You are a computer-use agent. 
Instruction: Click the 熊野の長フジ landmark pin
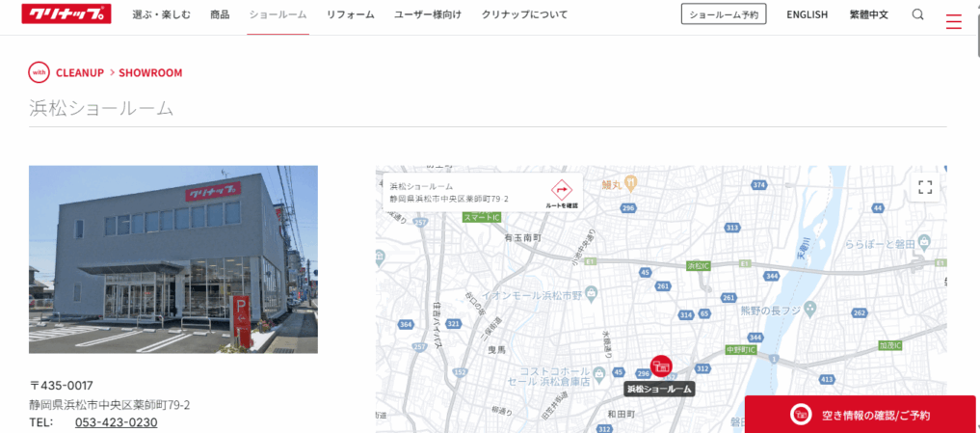pyautogui.click(x=810, y=308)
